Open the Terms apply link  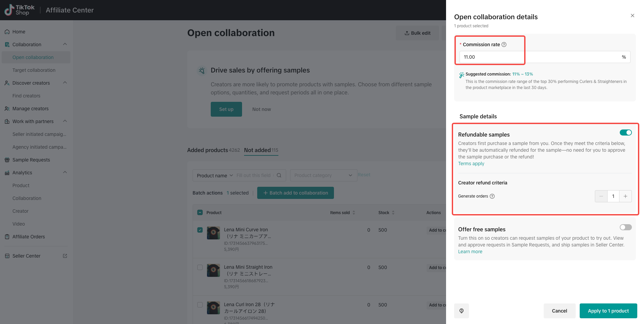(471, 164)
